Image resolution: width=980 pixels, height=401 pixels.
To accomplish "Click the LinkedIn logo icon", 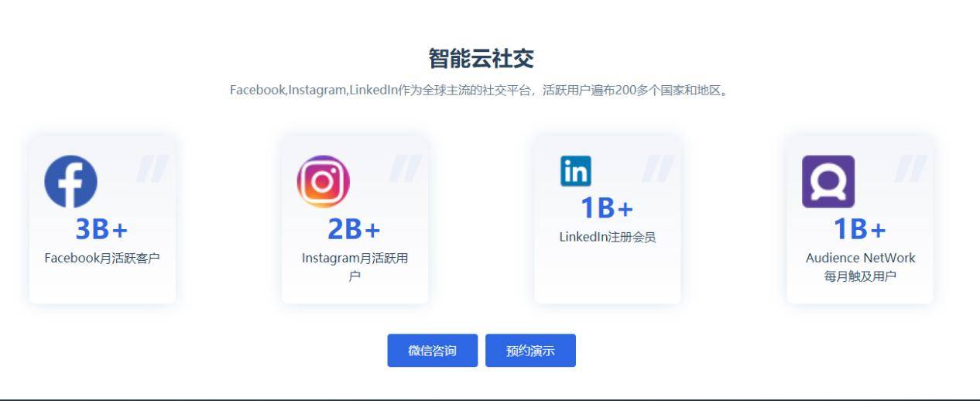I will pyautogui.click(x=575, y=171).
